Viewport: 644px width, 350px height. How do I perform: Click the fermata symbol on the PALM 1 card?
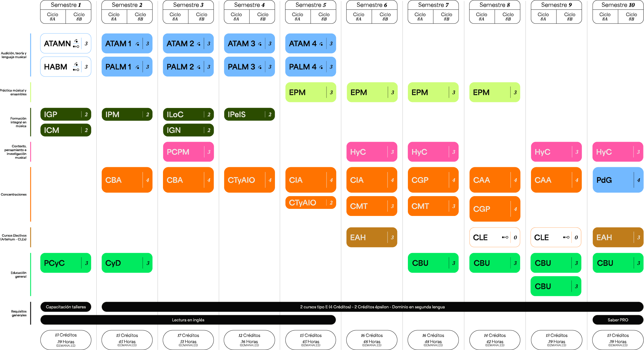137,67
